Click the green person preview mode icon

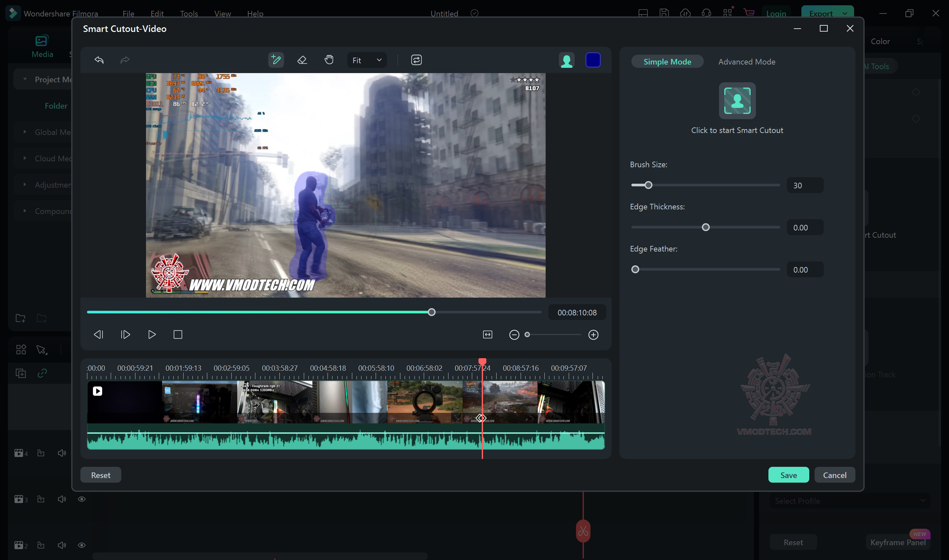566,60
